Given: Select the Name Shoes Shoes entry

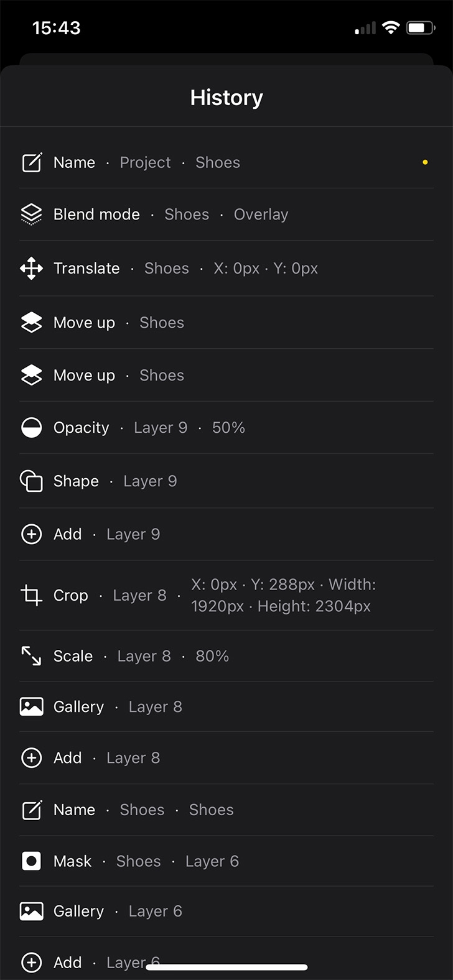Looking at the screenshot, I should [226, 810].
